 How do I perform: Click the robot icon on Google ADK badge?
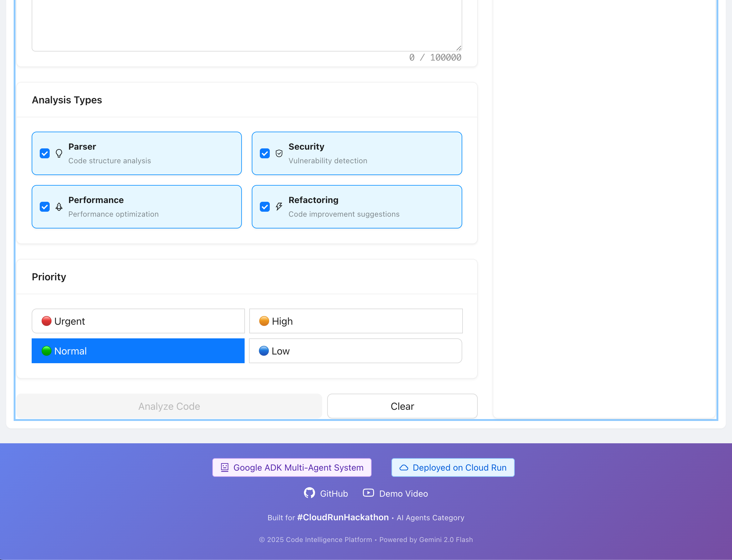(x=225, y=468)
